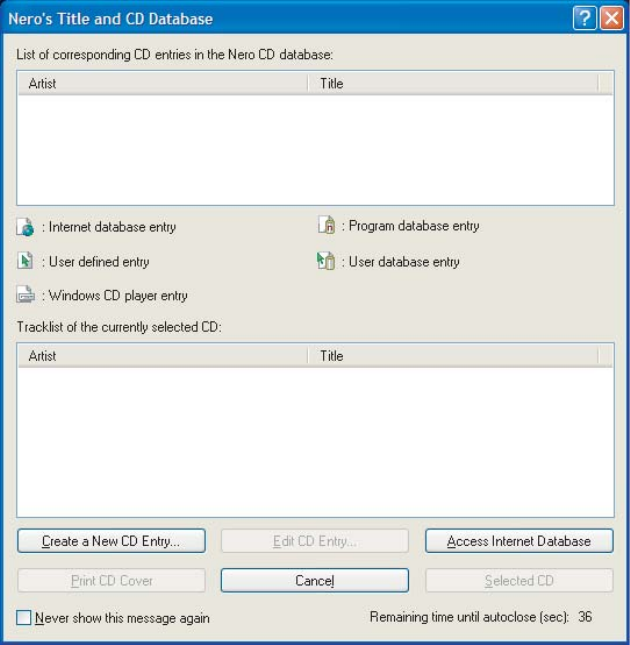Cancel the CD database dialog

(315, 580)
